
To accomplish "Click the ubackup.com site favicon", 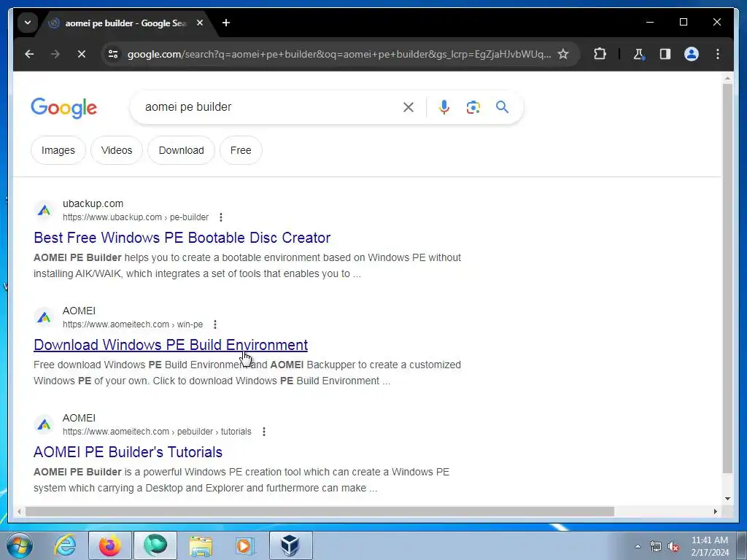I will click(x=44, y=210).
